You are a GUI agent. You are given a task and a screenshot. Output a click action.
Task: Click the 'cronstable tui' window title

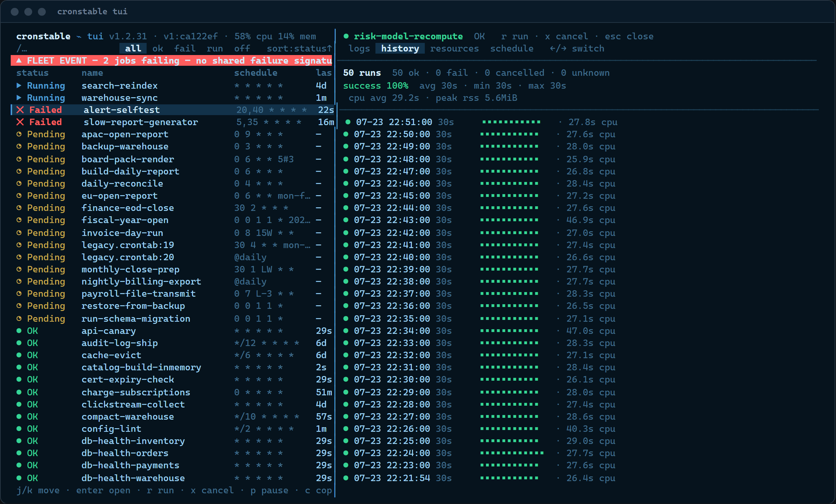(x=92, y=11)
